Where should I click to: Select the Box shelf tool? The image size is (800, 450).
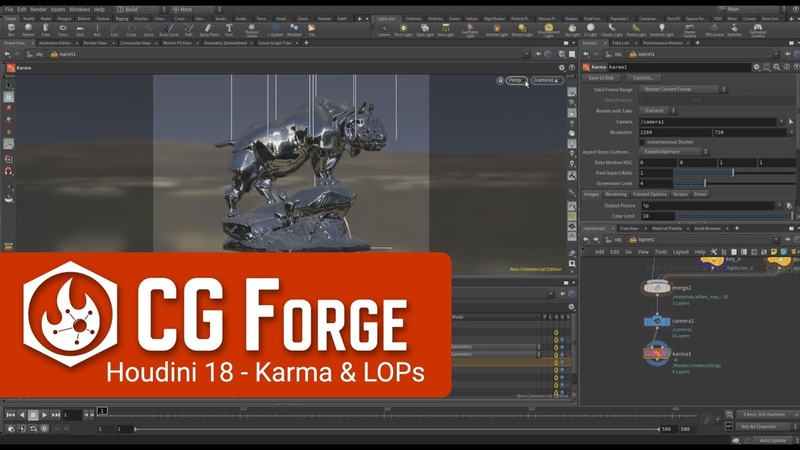pos(11,30)
